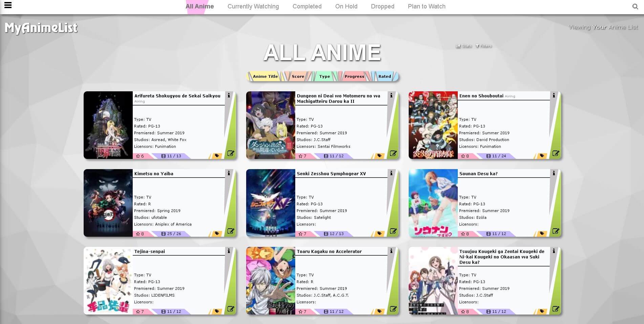Open the Completed tab
The width and height of the screenshot is (644, 324).
click(x=307, y=6)
